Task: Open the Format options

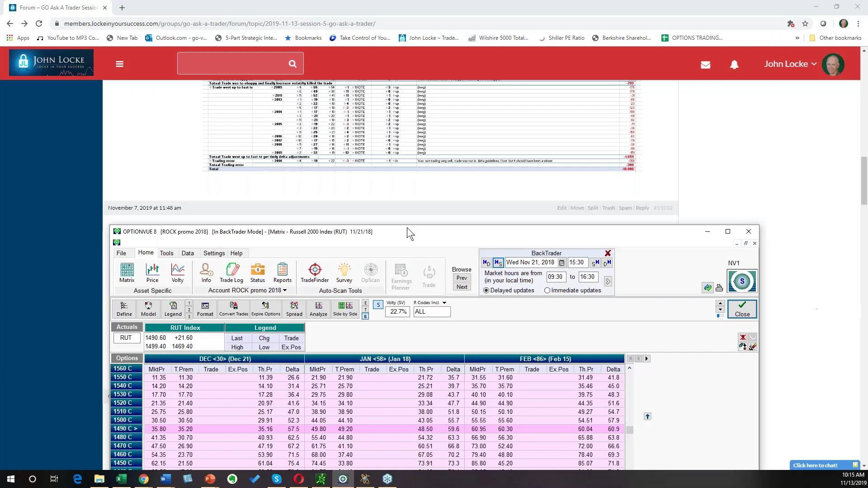Action: click(205, 309)
